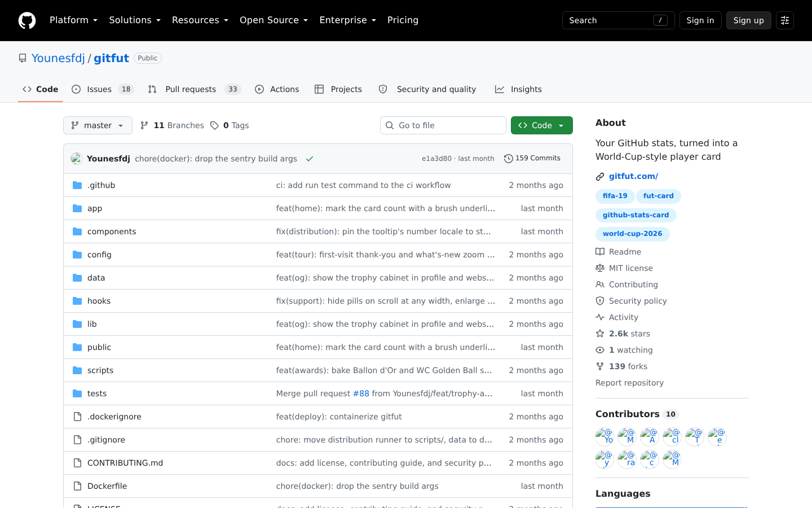The height and width of the screenshot is (508, 812).
Task: Click the Readme book icon
Action: tap(600, 252)
